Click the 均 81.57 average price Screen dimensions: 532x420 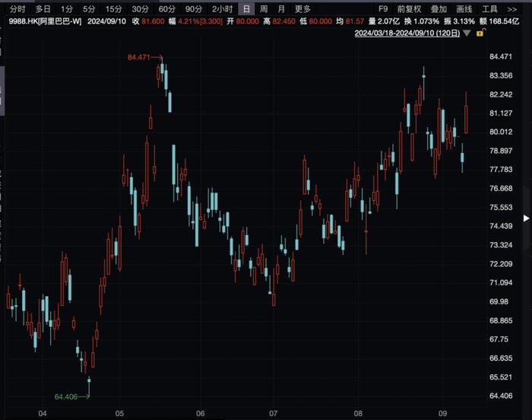pyautogui.click(x=350, y=21)
